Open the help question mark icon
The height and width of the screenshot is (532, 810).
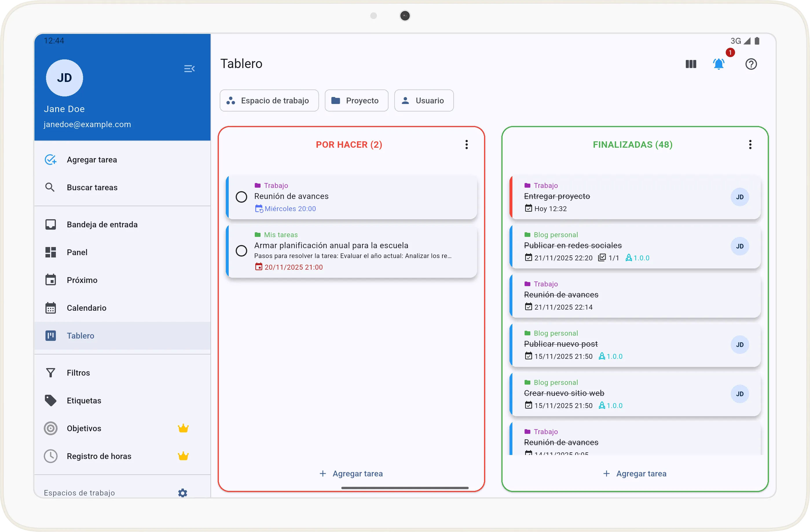pos(751,64)
